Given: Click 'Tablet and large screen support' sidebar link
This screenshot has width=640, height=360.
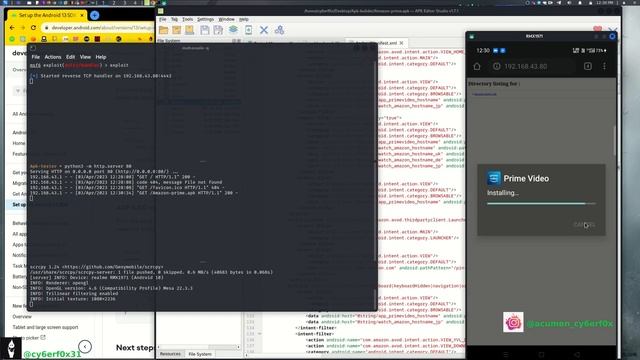Looking at the screenshot, I should [x=45, y=327].
